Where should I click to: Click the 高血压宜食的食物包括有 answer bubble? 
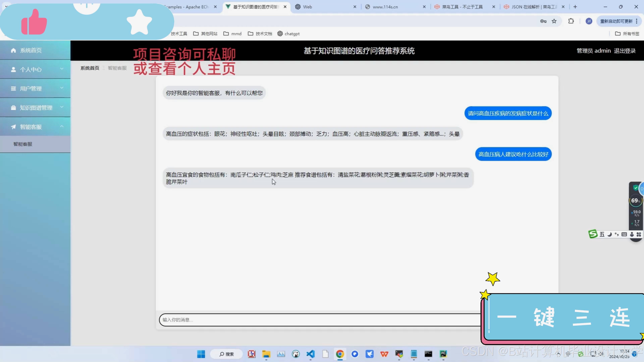(318, 178)
